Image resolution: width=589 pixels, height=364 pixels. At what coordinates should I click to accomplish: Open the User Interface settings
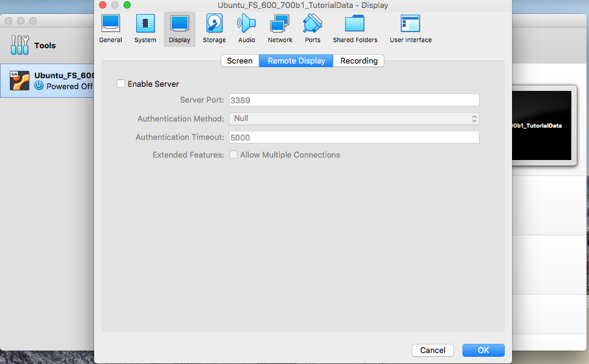click(411, 29)
